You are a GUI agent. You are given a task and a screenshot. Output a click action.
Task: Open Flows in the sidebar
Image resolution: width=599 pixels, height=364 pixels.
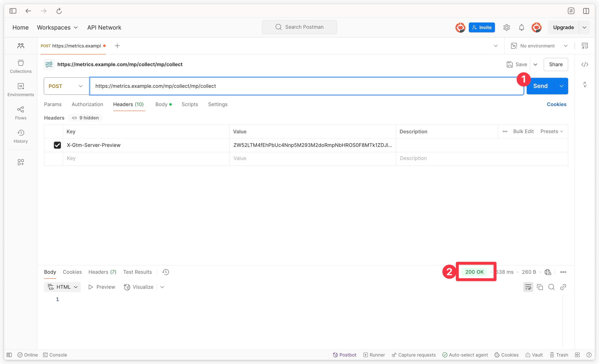(21, 113)
